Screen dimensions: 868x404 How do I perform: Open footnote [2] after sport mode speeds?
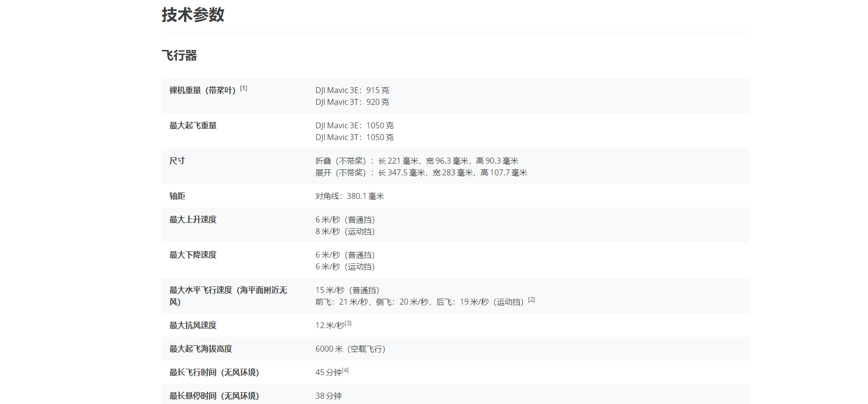[531, 300]
